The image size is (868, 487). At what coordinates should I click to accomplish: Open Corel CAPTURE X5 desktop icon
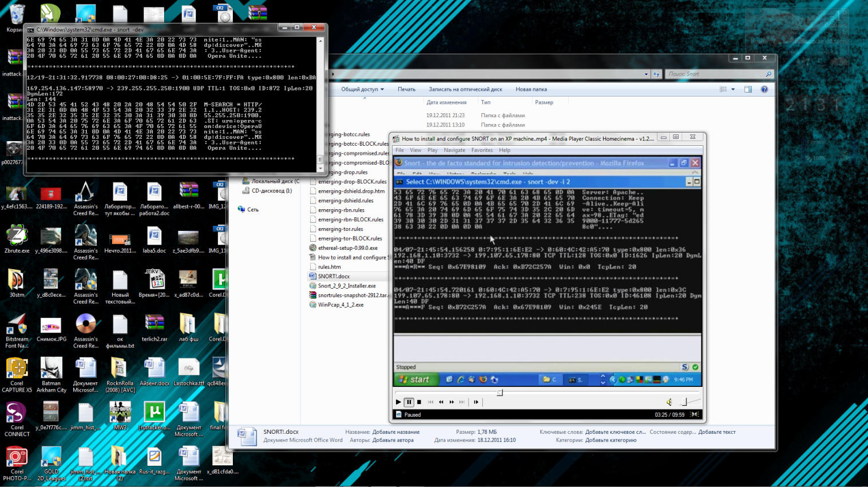pyautogui.click(x=17, y=376)
